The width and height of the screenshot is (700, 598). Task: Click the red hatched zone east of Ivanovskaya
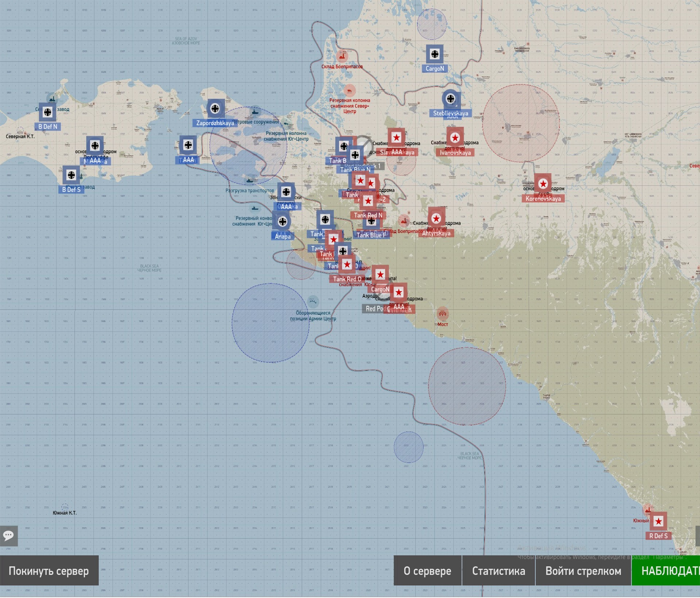coord(521,123)
